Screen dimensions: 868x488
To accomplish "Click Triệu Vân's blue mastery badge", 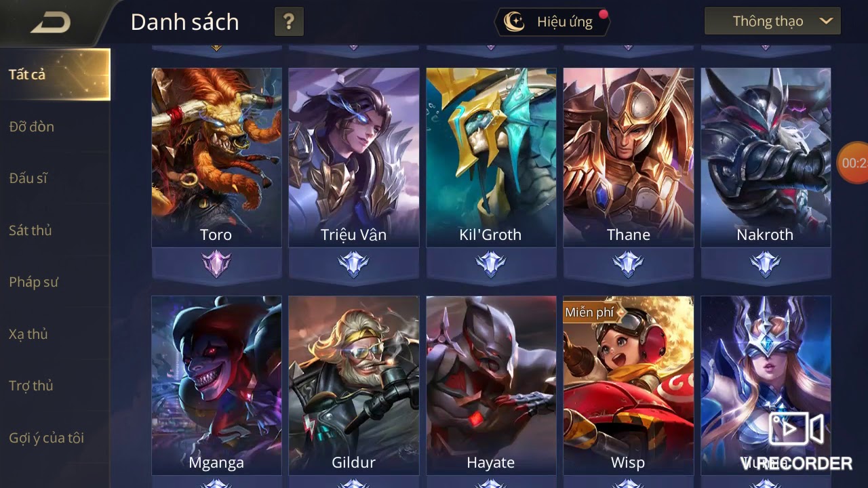I will click(x=353, y=264).
